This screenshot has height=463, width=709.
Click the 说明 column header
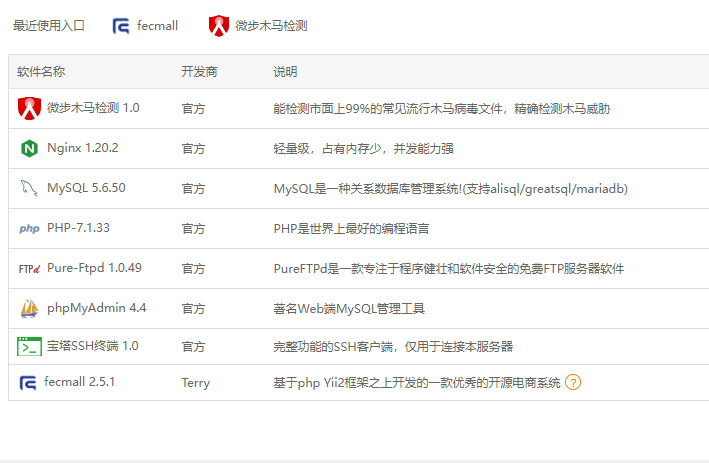pos(285,71)
